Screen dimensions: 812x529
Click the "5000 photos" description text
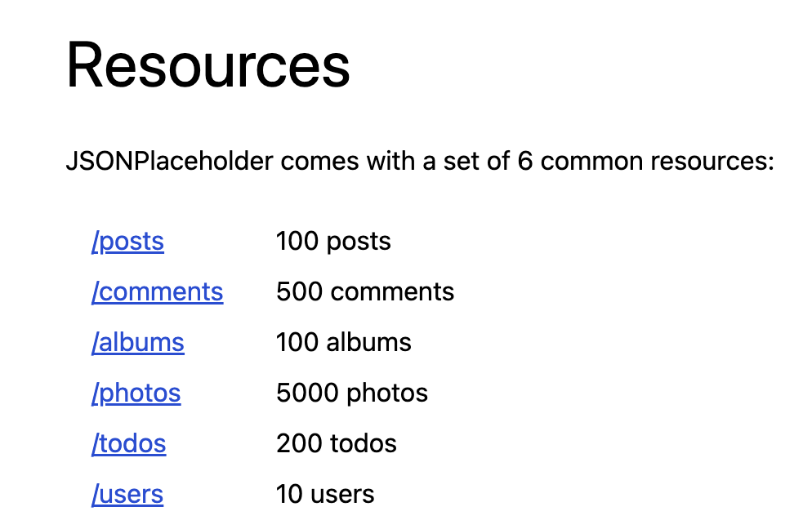(352, 393)
